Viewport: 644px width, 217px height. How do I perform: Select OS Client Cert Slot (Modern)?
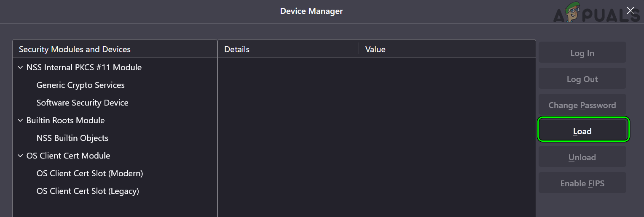[x=90, y=173]
